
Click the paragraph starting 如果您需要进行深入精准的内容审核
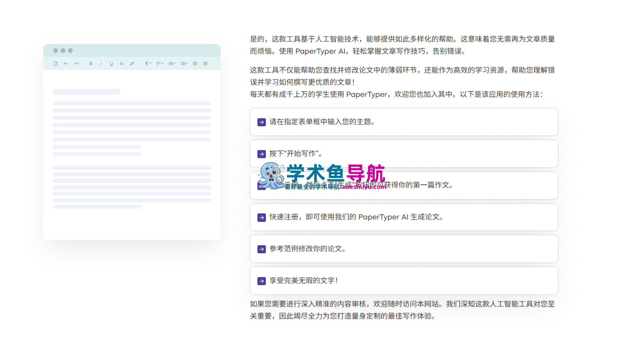click(402, 310)
